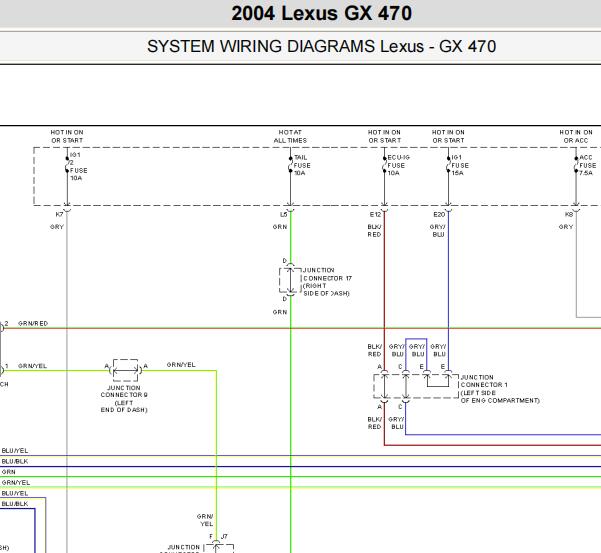
Task: Click "HOT IN ON OR ACC" label
Action: [x=576, y=136]
